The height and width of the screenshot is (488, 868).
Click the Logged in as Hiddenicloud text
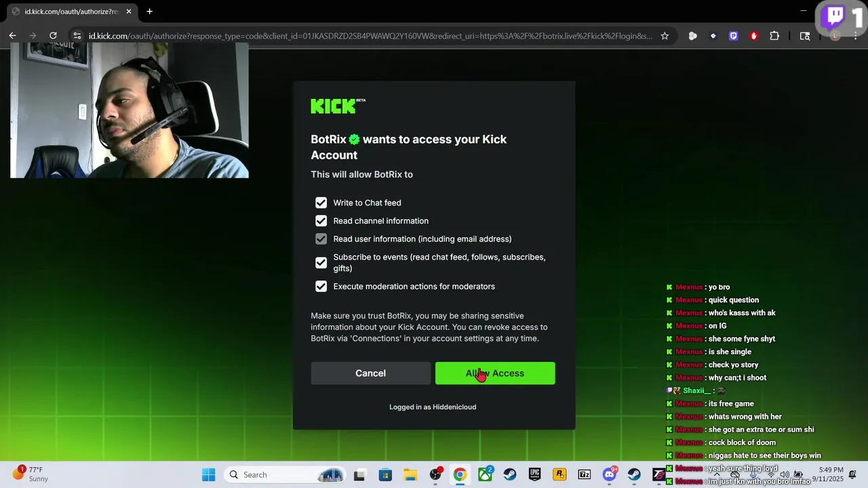(433, 407)
